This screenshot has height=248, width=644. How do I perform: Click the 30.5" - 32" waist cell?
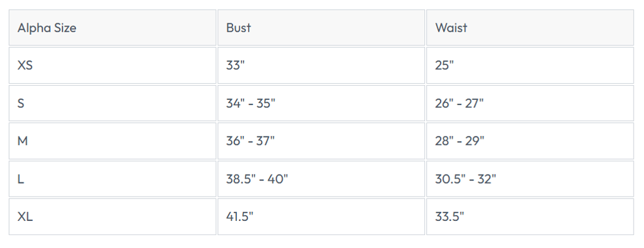(x=530, y=178)
